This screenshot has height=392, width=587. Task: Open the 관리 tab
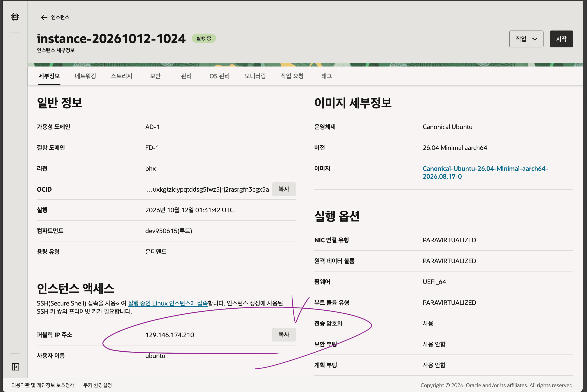186,76
